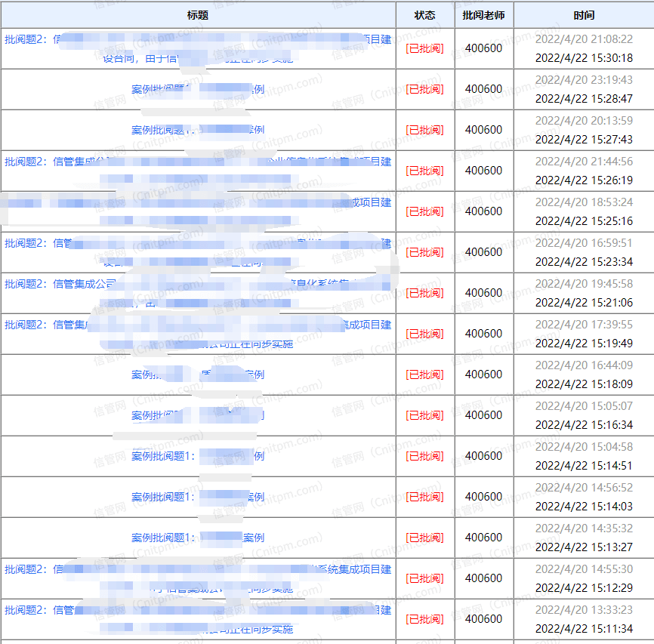Open 案例批阅题1 link in row graded 15:13:27

pos(163,538)
